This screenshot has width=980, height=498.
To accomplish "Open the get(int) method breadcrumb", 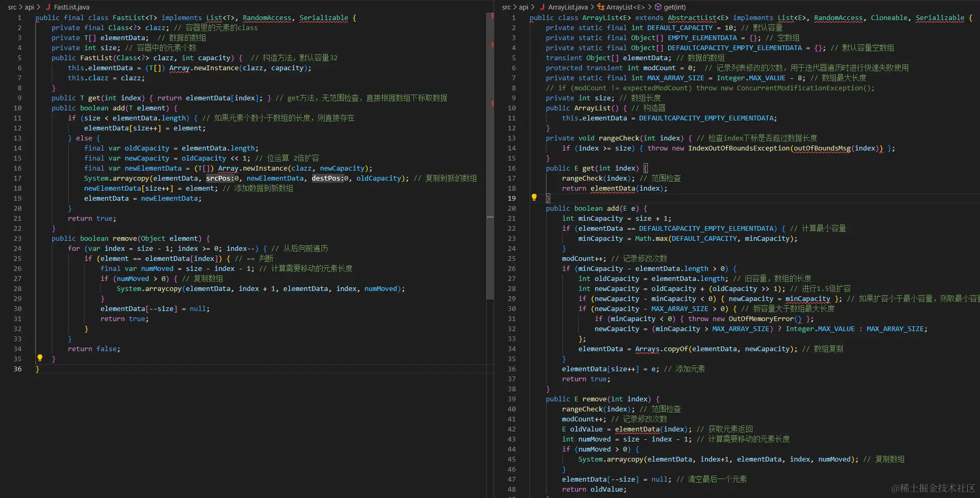I will [x=675, y=7].
